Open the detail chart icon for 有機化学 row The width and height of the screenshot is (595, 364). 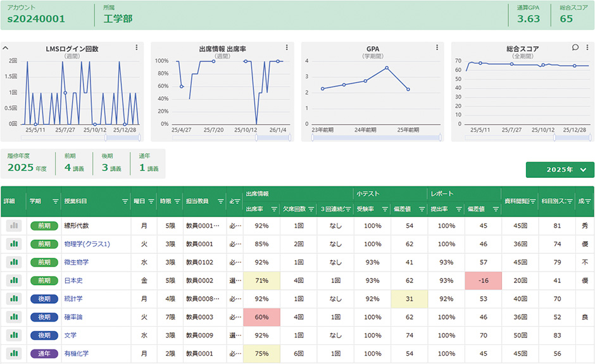[x=13, y=353]
